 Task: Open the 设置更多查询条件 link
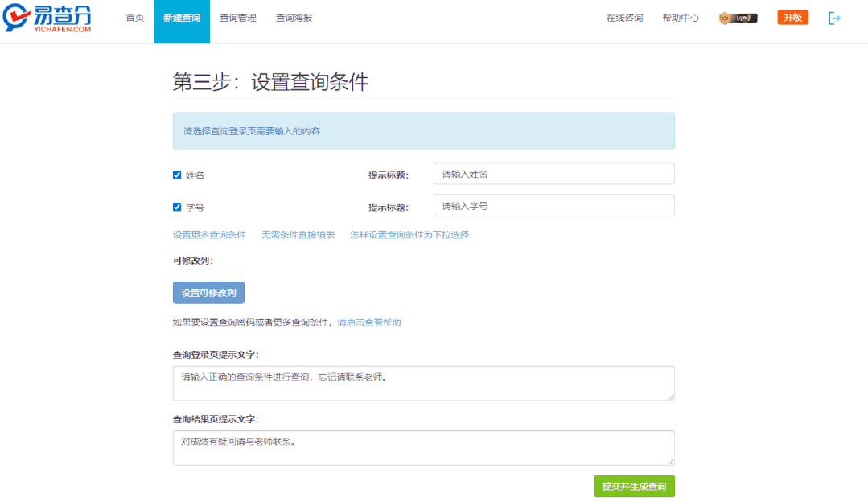coord(209,235)
